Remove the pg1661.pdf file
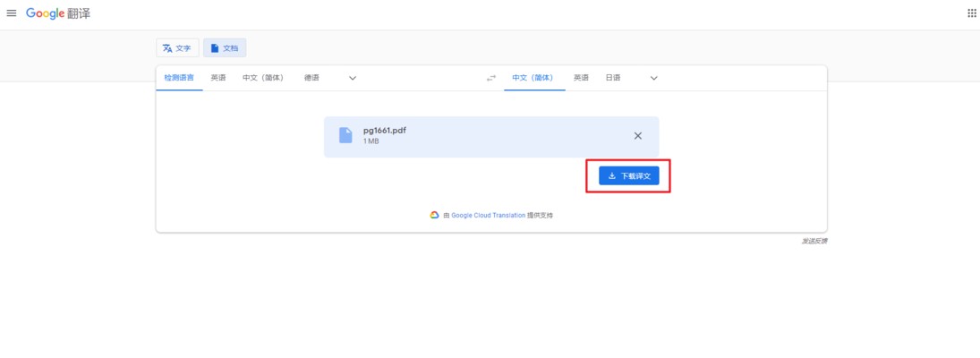Viewport: 980px width, 358px height. (637, 136)
